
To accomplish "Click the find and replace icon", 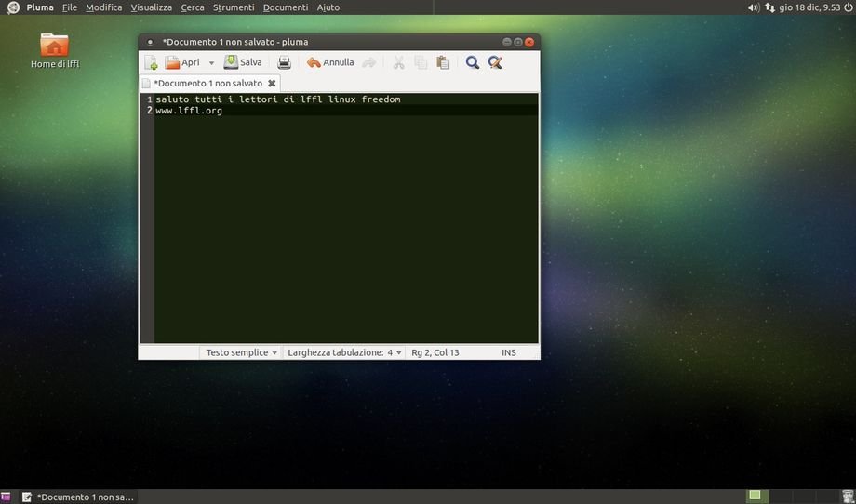I will pyautogui.click(x=495, y=63).
